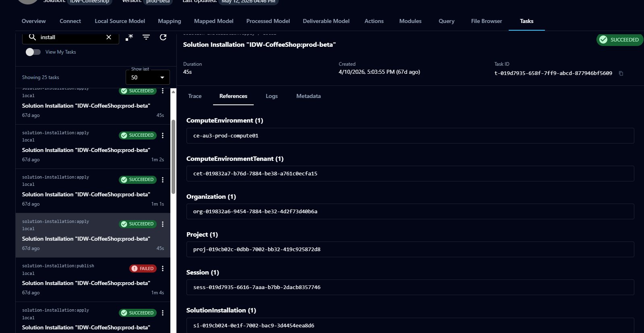Click the cet-019832a7 tenant reference

pos(410,174)
